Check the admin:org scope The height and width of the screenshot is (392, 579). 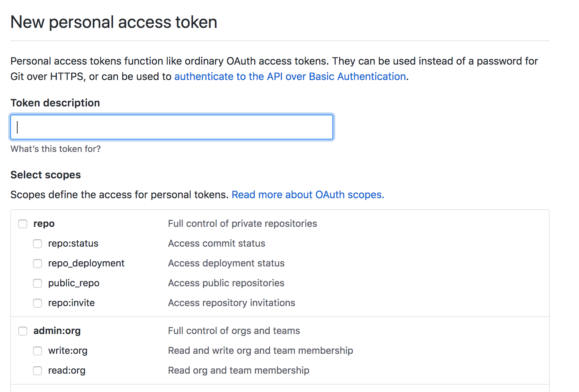tap(23, 331)
